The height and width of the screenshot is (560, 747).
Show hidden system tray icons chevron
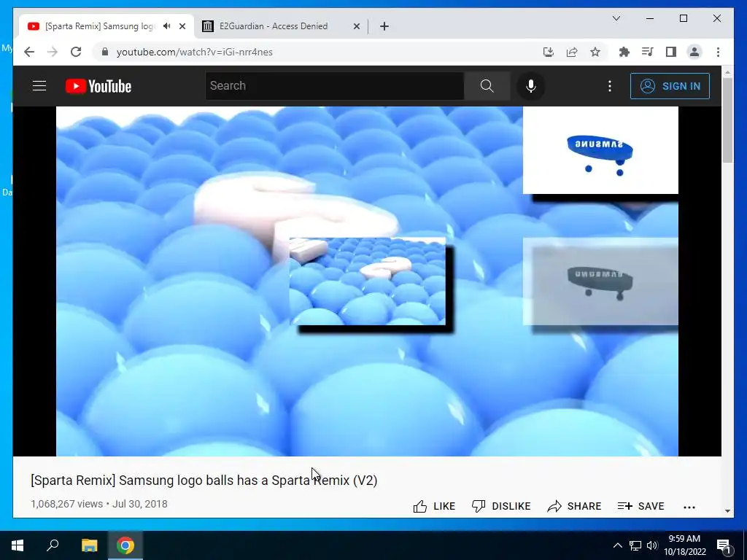click(x=617, y=545)
